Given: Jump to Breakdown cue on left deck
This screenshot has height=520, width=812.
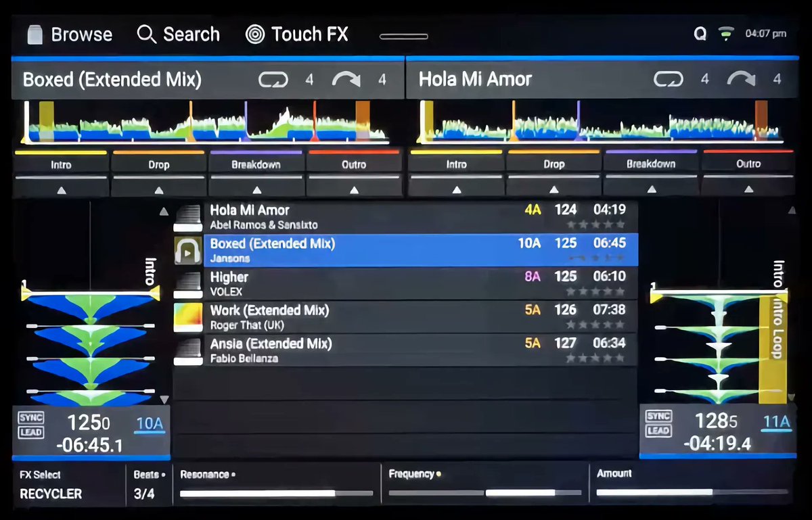Looking at the screenshot, I should (256, 164).
